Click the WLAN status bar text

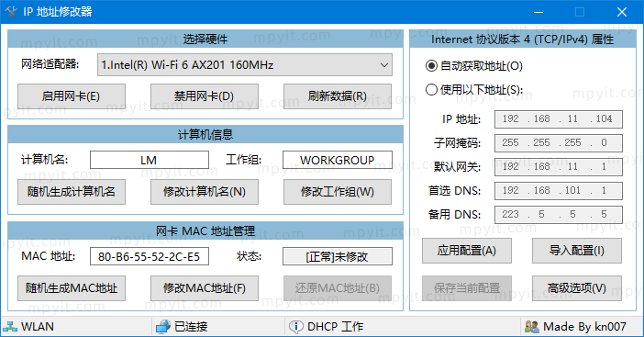point(38,327)
